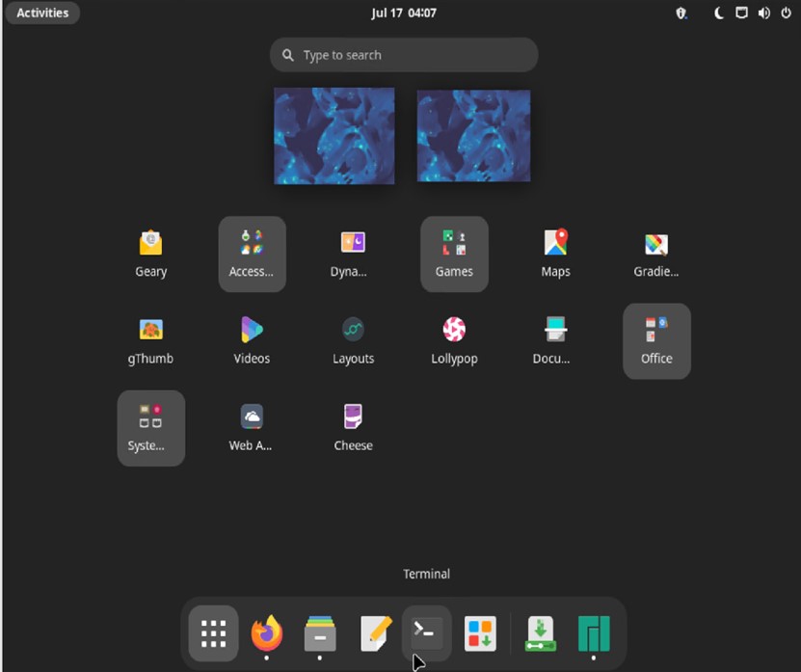Open the clock Jul 17 04:07 menu
801x672 pixels.
pyautogui.click(x=404, y=13)
